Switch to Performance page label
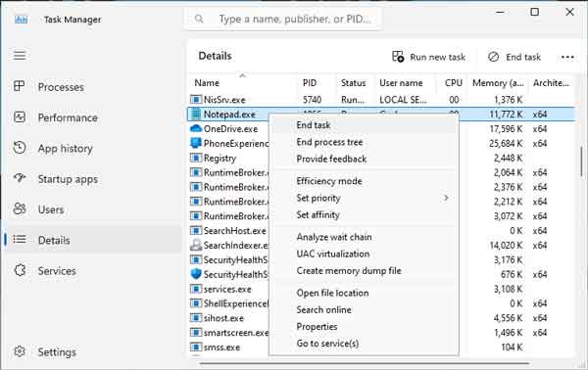This screenshot has width=588, height=370. [68, 117]
